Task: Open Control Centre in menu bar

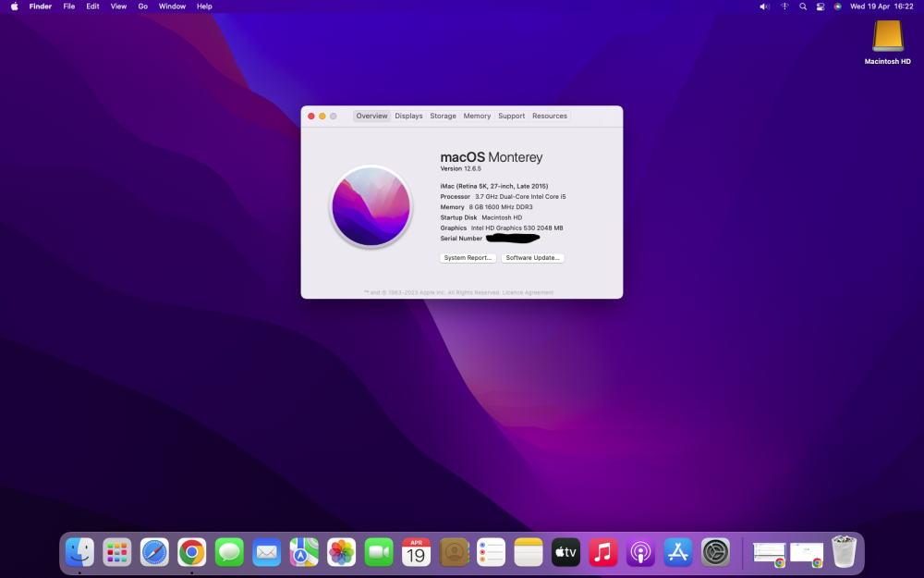Action: point(821,6)
